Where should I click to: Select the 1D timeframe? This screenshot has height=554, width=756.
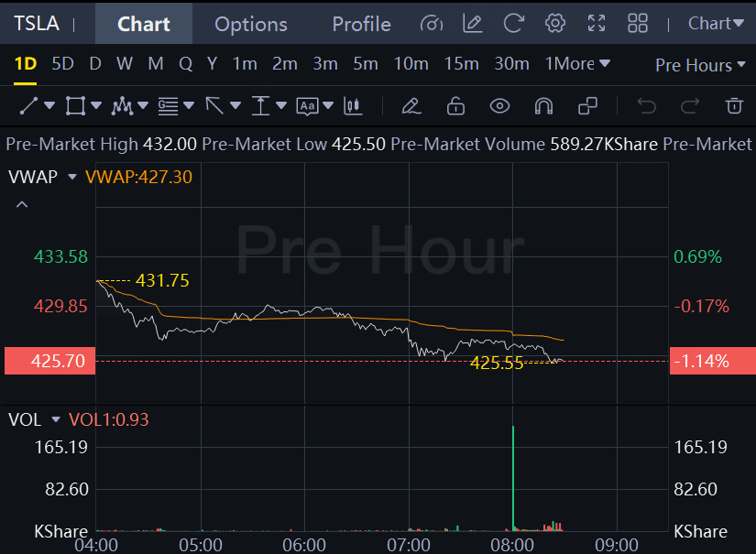pos(26,63)
